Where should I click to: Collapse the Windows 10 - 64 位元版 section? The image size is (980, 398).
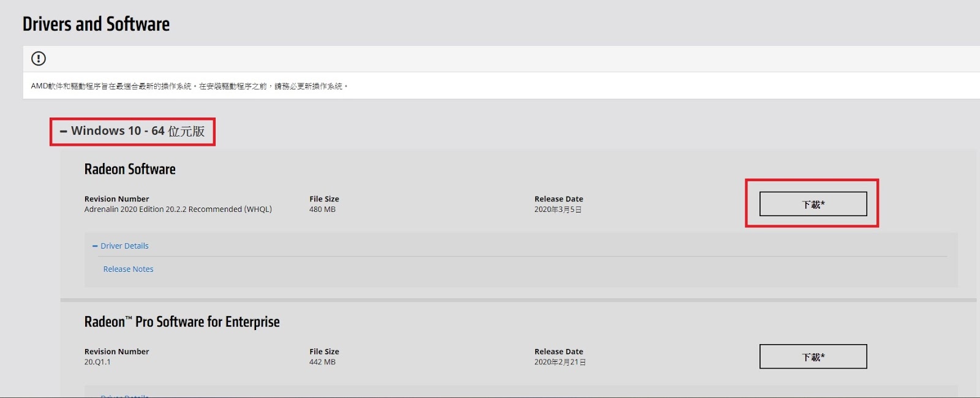[x=132, y=131]
